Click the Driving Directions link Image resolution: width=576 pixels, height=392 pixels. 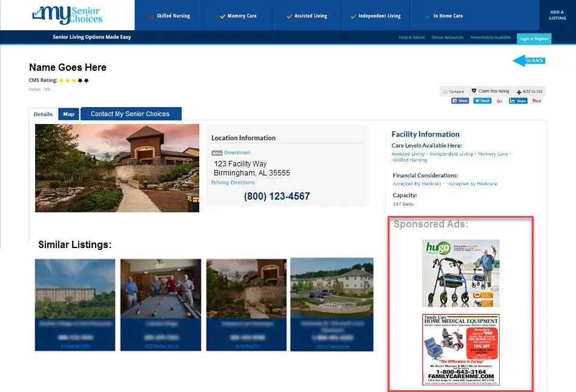[233, 182]
